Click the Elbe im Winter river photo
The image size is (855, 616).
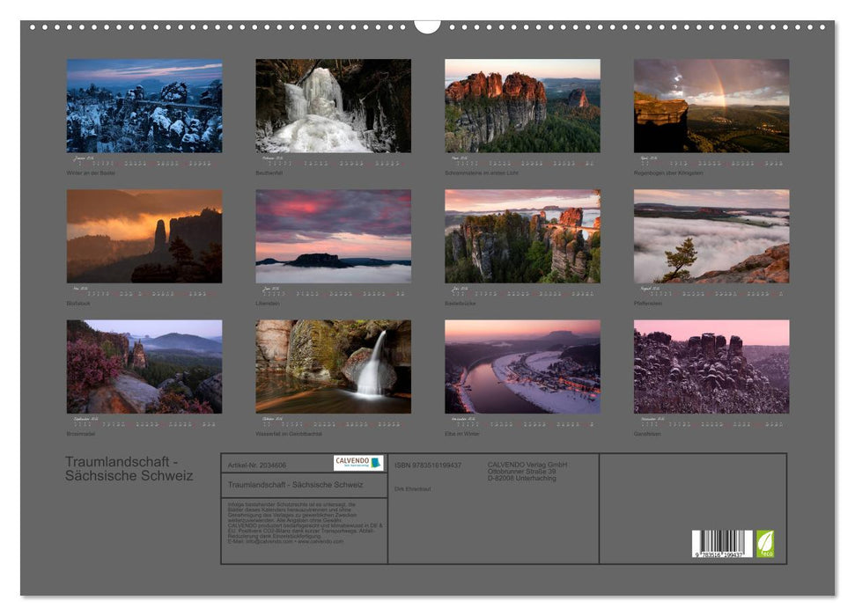tap(522, 366)
